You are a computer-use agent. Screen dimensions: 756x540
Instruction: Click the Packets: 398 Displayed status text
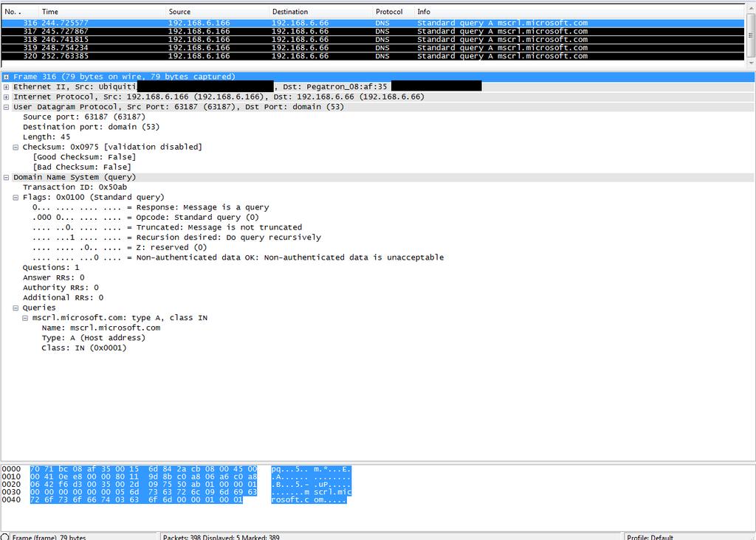221,537
